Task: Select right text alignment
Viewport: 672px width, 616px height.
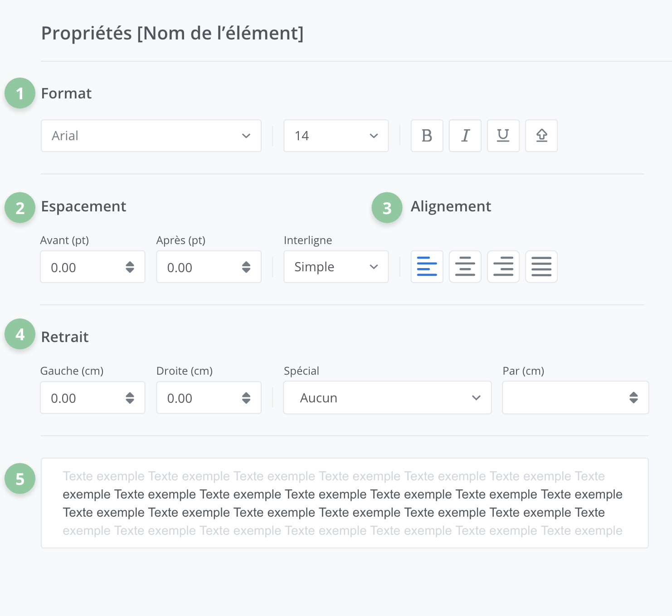Action: point(503,267)
